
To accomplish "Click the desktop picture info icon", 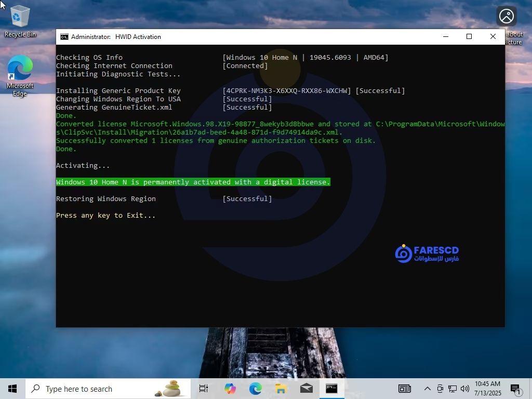I will tap(507, 16).
